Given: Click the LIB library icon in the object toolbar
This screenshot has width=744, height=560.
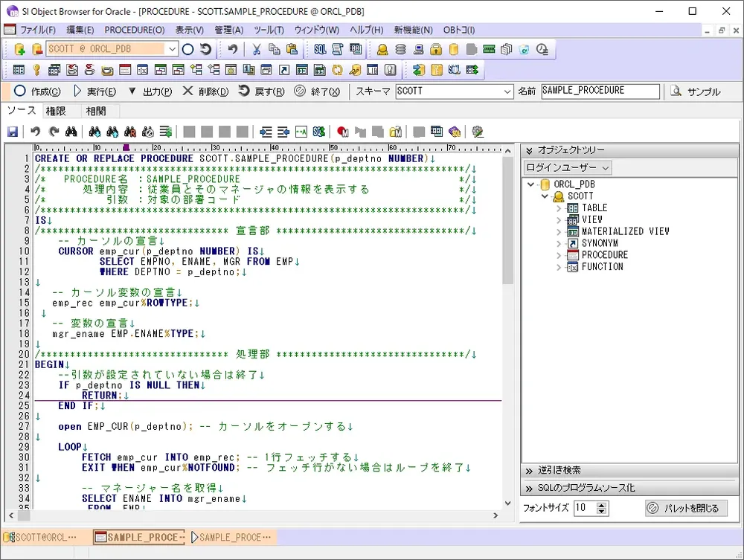Looking at the screenshot, I should (373, 70).
